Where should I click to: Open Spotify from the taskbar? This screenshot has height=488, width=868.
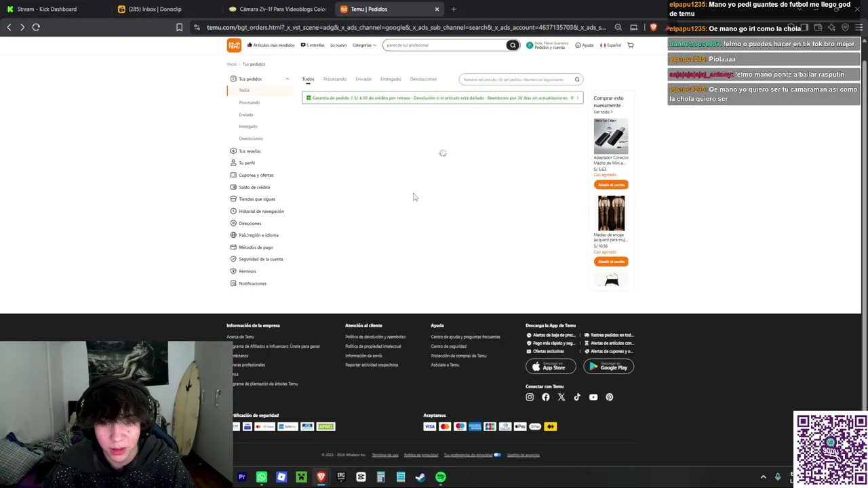(441, 477)
